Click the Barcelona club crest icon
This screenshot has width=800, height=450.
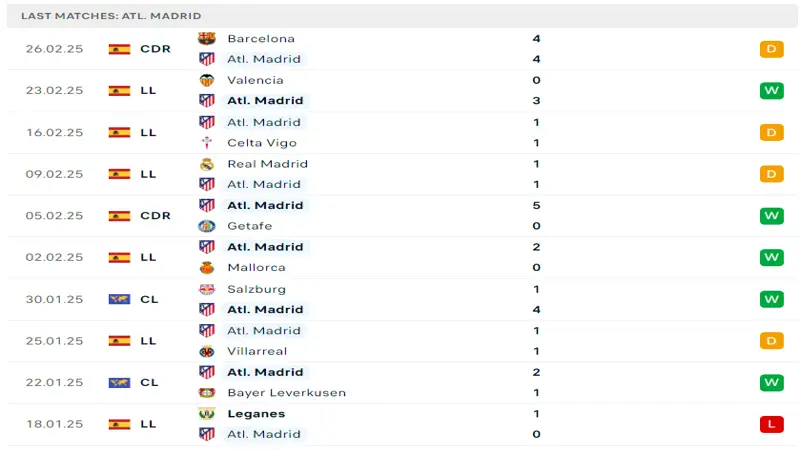click(207, 38)
